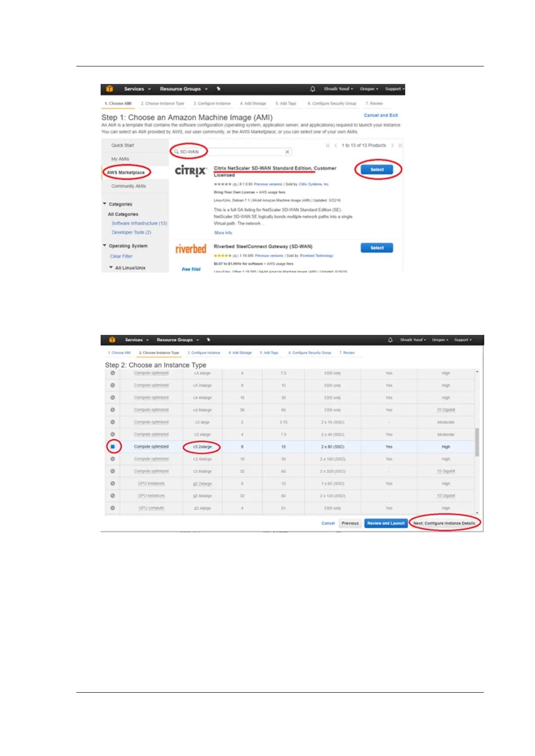Image resolution: width=535 pixels, height=756 pixels.
Task: Click AWS cube logo in Step 1 screenshot
Action: coord(110,89)
